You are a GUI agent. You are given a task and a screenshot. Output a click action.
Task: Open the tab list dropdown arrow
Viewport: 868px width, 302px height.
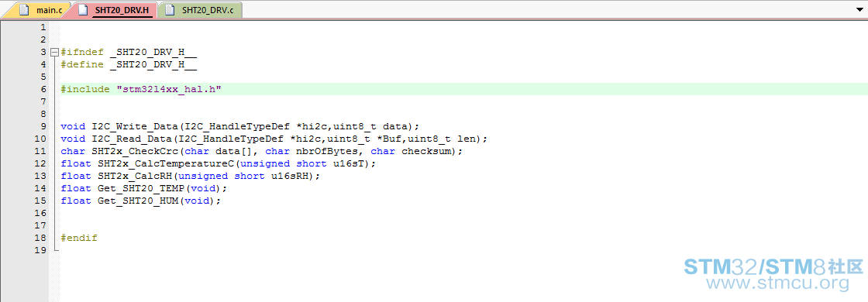click(x=859, y=10)
